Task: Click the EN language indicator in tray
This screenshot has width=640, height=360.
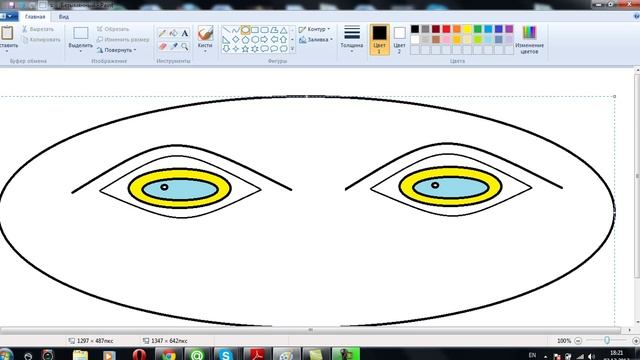Action: [x=532, y=355]
